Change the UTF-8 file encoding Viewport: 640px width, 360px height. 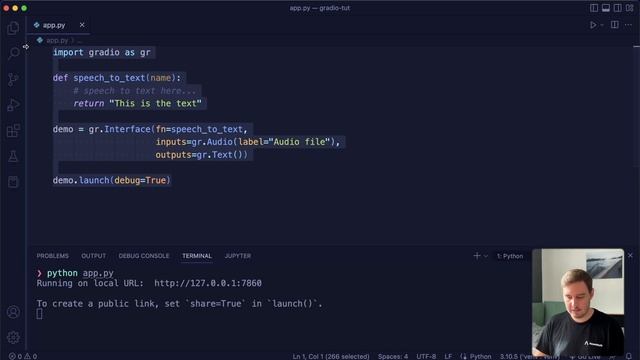click(426, 356)
